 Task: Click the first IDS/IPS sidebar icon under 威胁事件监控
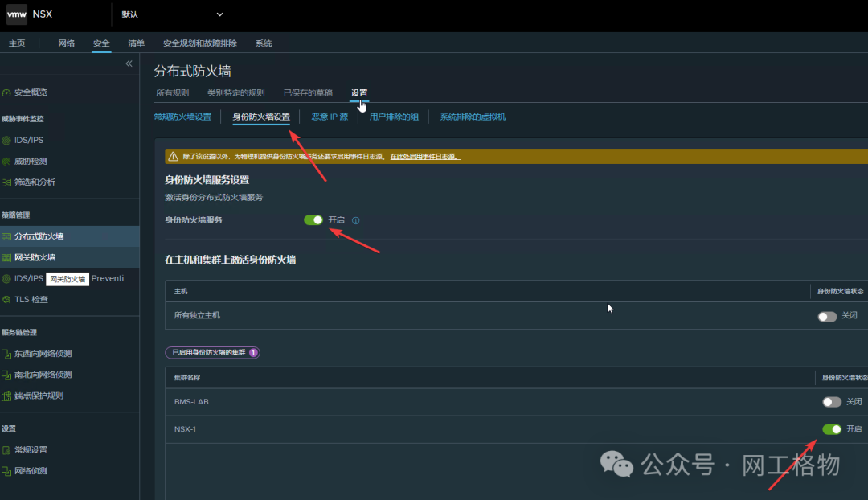tap(6, 140)
